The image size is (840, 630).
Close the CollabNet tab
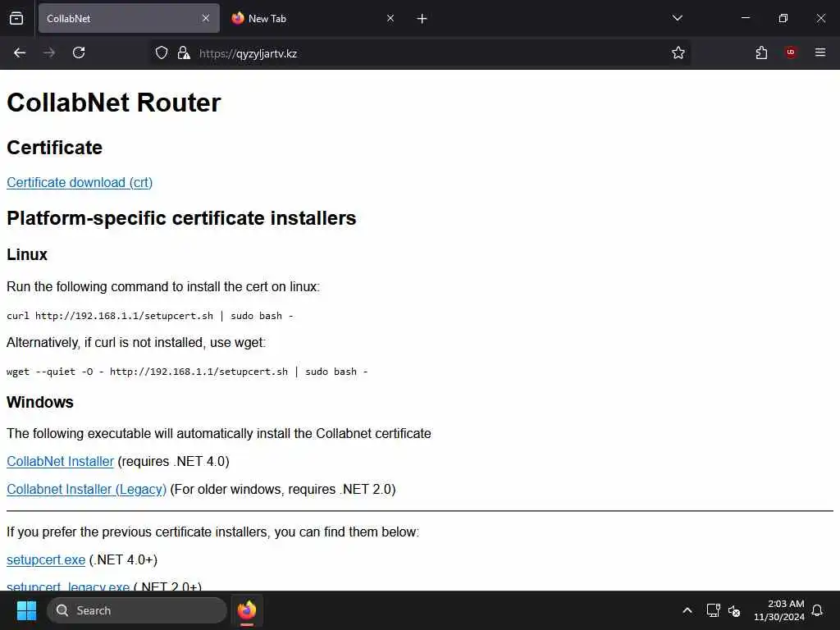(206, 18)
